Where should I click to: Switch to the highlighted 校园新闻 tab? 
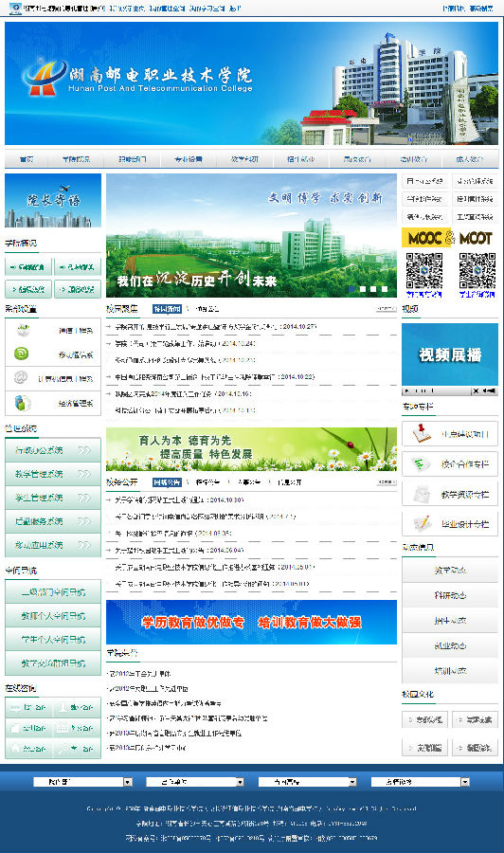pyautogui.click(x=167, y=309)
